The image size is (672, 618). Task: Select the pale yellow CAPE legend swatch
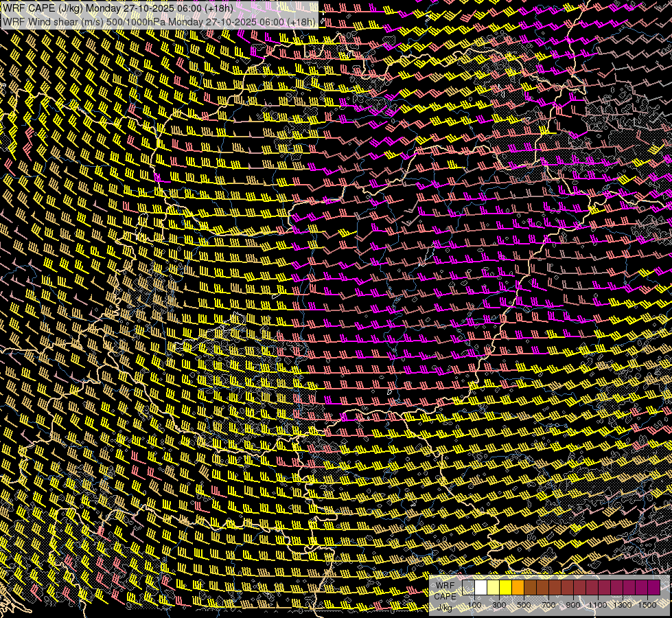pos(494,588)
